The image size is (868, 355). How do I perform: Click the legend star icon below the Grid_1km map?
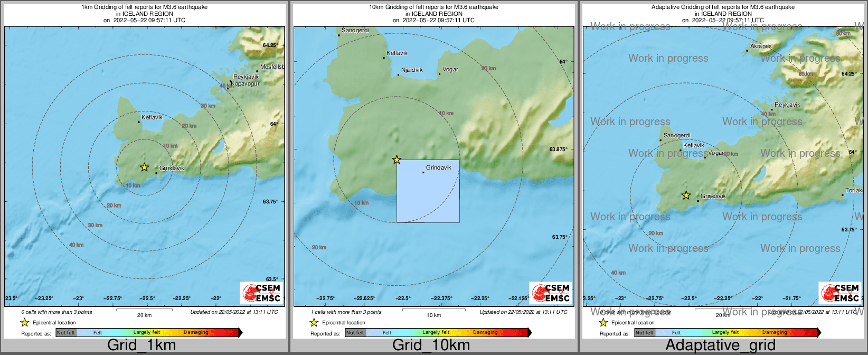point(24,322)
